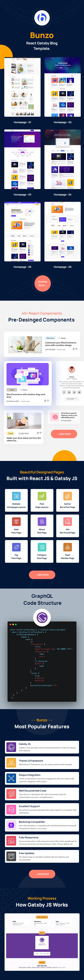Open the Homepage - 01 preview thumbnail
84x980 pixels.
22,87
